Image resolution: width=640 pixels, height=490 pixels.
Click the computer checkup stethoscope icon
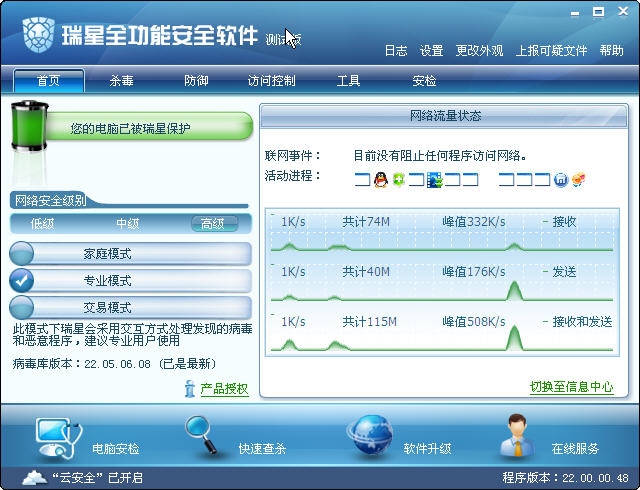click(x=59, y=438)
